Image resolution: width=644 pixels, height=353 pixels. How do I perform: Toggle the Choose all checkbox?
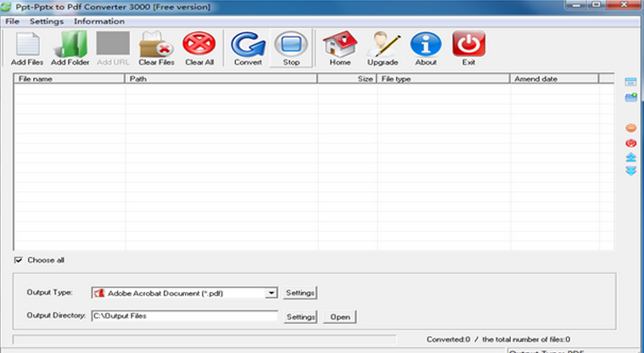[19, 261]
